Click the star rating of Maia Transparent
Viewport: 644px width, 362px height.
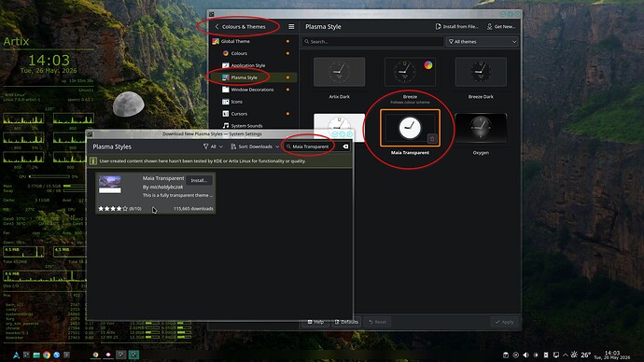pyautogui.click(x=113, y=208)
